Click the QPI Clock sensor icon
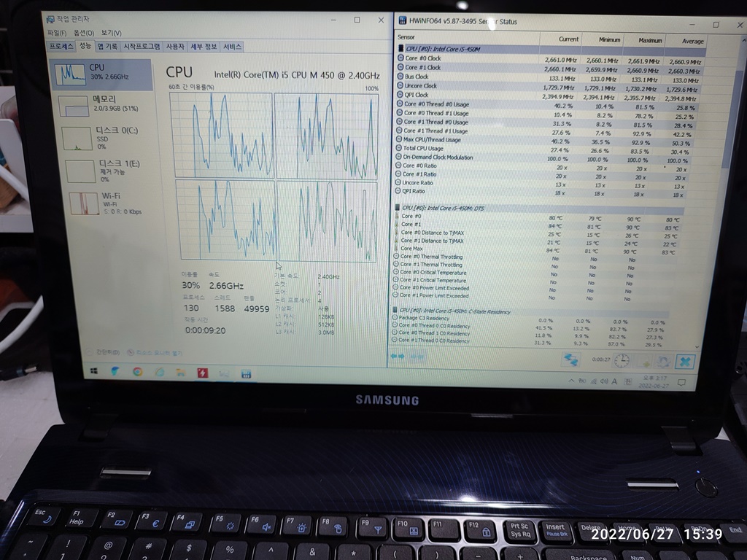The height and width of the screenshot is (560, 747). [400, 95]
